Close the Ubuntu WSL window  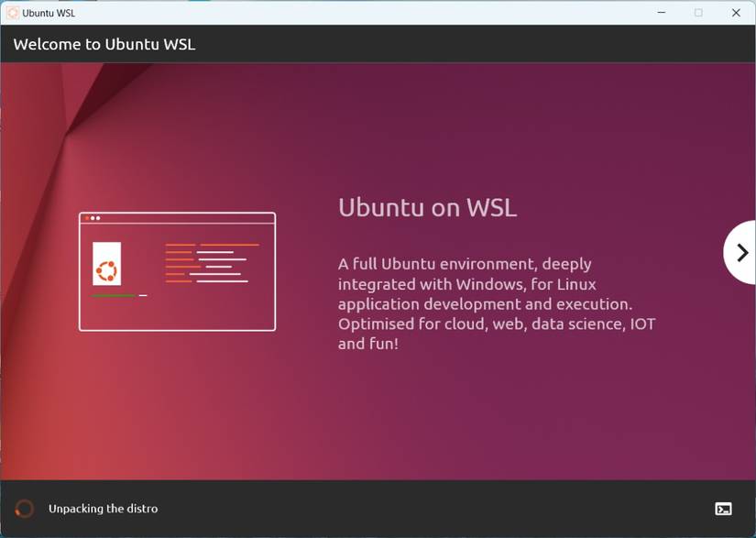[x=734, y=13]
